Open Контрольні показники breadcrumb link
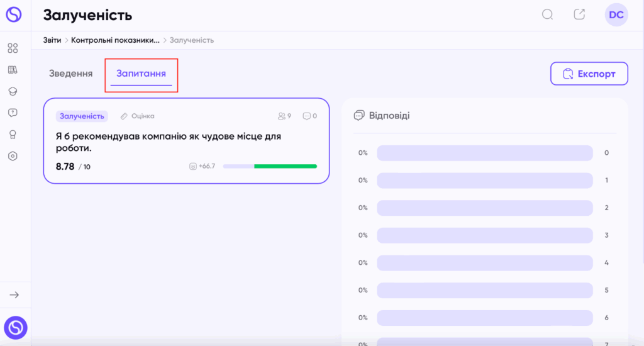Image resolution: width=644 pixels, height=346 pixels. click(x=116, y=40)
